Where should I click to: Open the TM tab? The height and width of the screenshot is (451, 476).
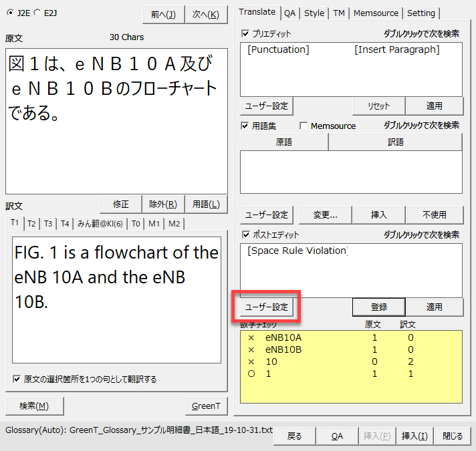(339, 13)
